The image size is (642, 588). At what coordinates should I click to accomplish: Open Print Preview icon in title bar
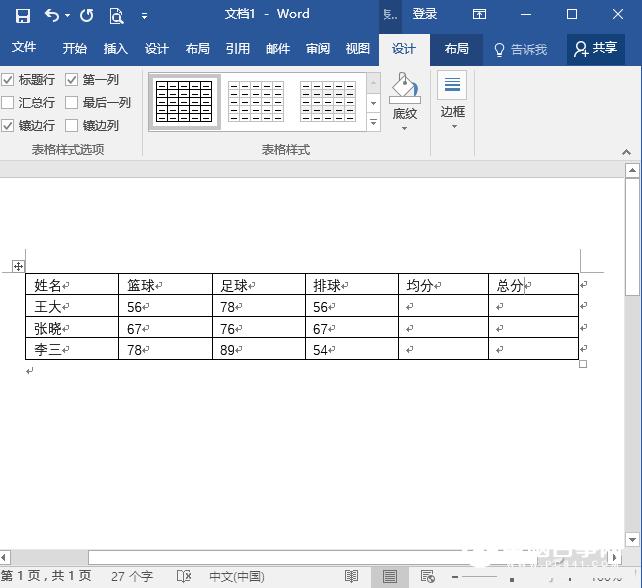click(116, 16)
